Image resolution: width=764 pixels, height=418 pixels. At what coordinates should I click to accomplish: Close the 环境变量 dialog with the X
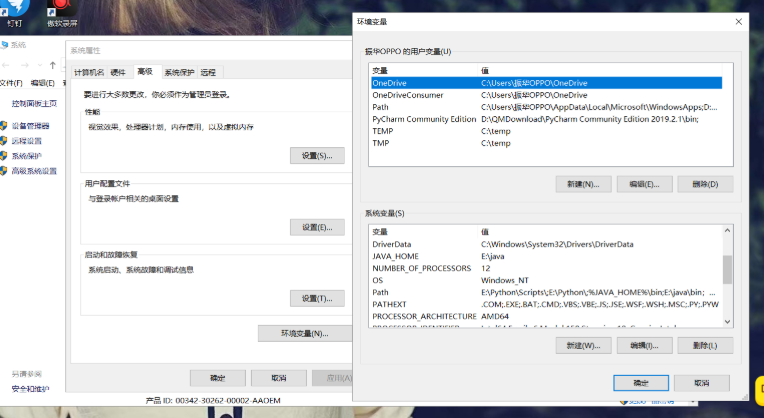click(739, 21)
